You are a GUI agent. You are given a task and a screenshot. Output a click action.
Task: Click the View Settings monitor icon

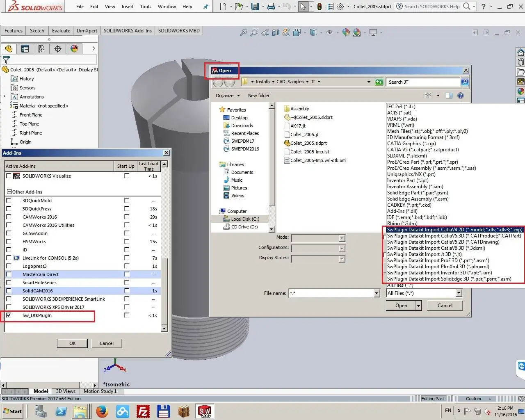point(373,32)
